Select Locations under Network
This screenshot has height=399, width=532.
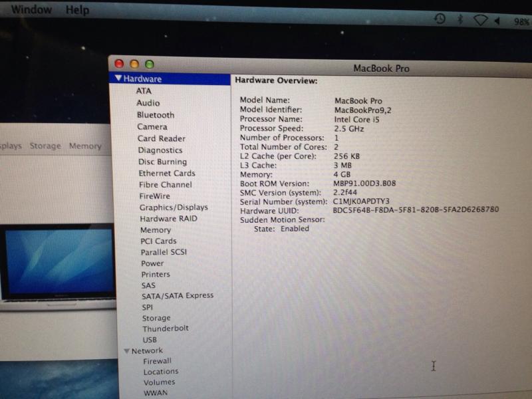(x=161, y=372)
